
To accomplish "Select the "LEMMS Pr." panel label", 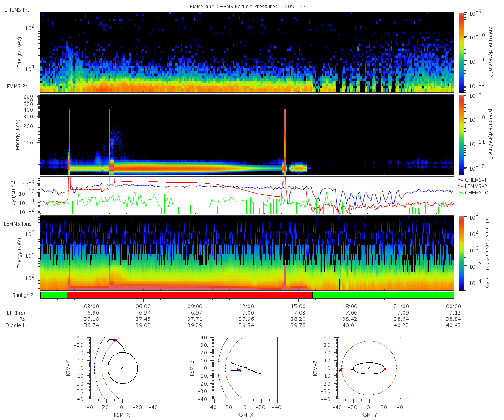I will point(17,86).
